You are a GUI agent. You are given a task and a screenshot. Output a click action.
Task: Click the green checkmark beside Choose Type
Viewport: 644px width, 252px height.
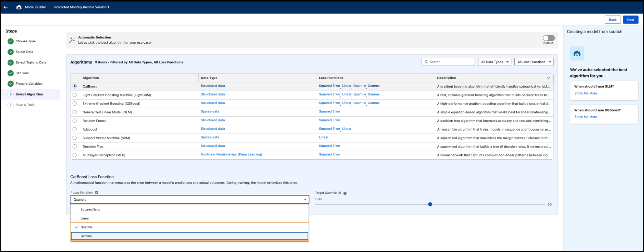[x=11, y=41]
